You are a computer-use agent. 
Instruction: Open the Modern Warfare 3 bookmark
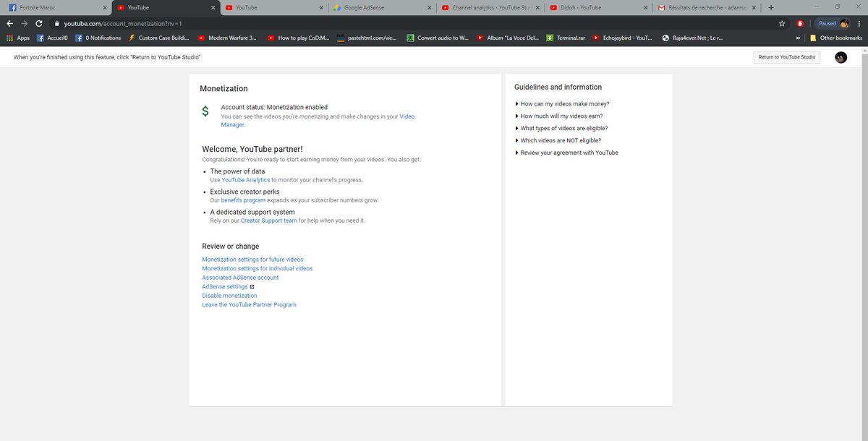(226, 38)
